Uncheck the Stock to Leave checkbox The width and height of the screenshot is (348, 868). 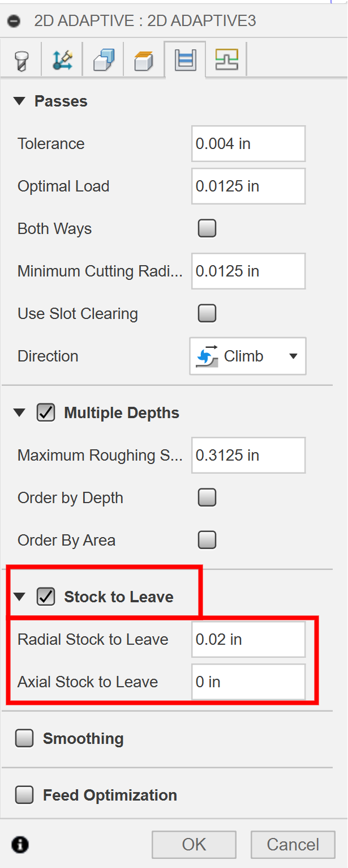[46, 597]
